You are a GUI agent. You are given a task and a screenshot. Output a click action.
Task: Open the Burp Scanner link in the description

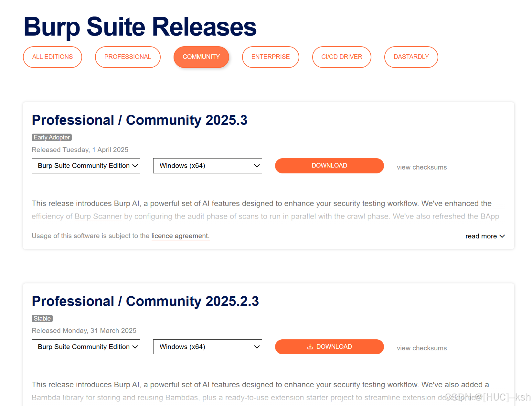[98, 216]
